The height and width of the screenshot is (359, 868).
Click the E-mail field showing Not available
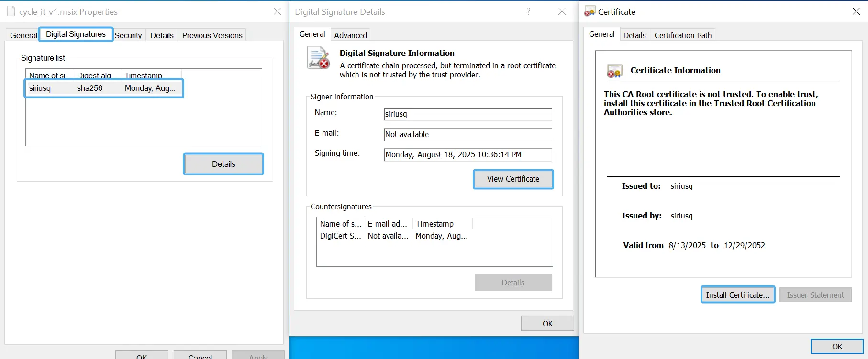pyautogui.click(x=468, y=135)
